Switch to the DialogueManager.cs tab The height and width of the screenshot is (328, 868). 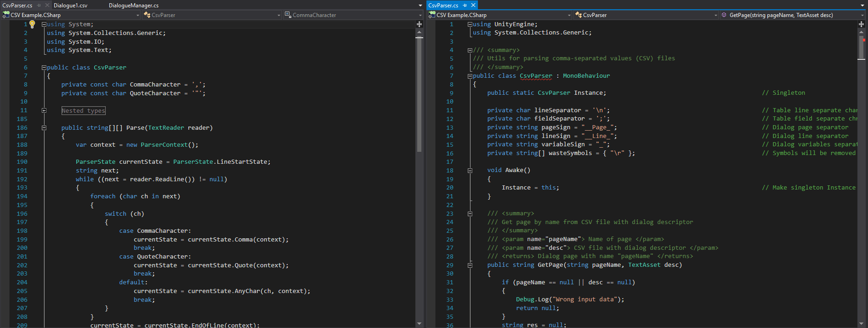point(134,6)
